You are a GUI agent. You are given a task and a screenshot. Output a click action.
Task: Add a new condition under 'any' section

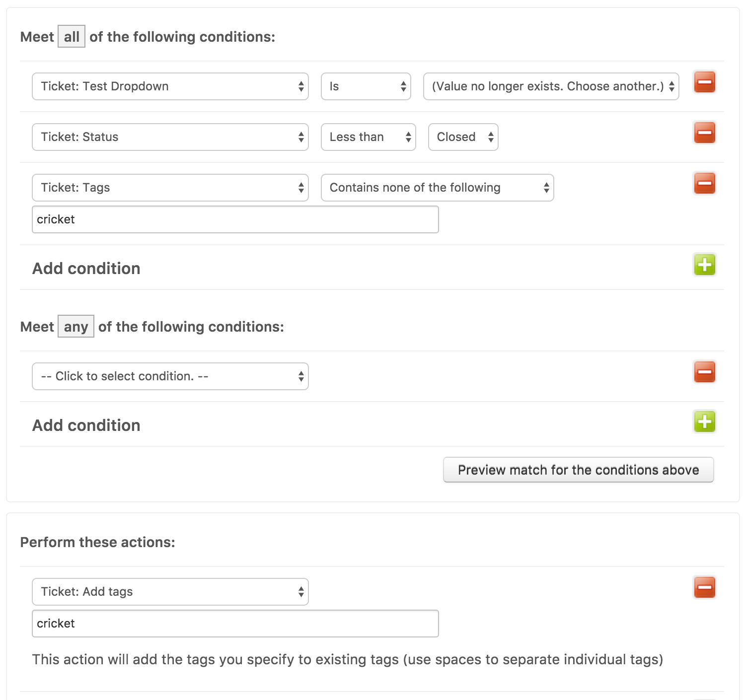pos(704,422)
